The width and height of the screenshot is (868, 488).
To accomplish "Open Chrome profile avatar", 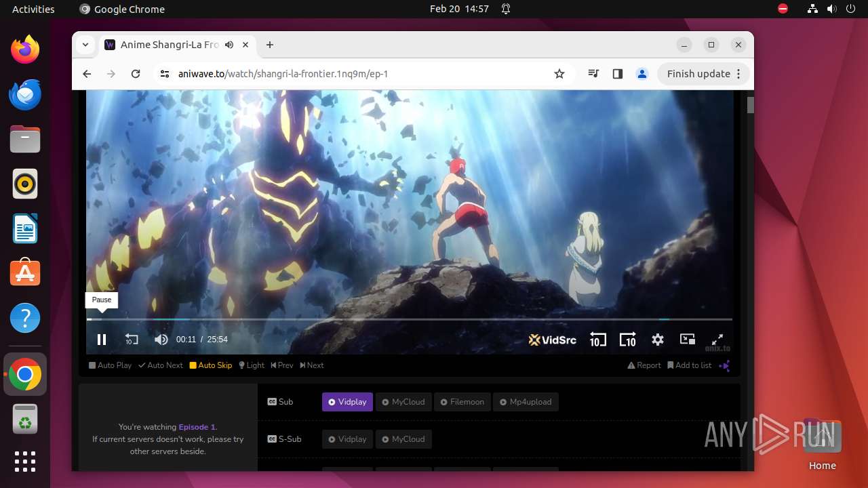I will [642, 74].
